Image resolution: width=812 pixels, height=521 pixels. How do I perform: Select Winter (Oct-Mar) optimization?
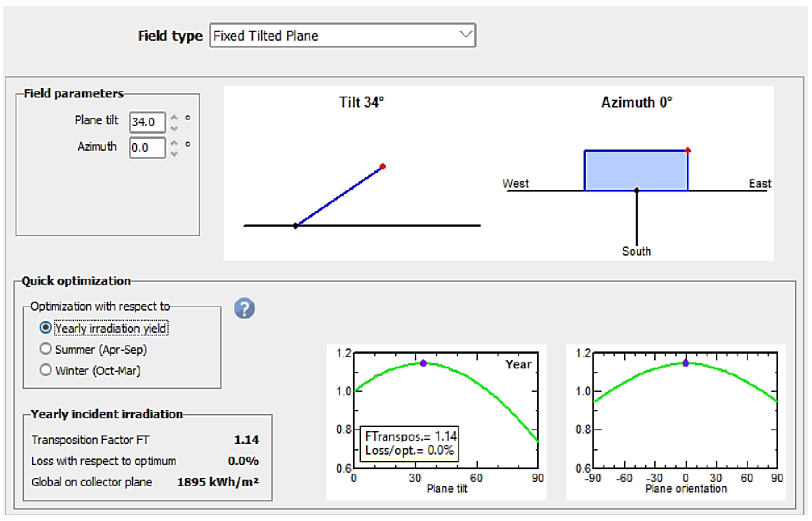(x=45, y=370)
